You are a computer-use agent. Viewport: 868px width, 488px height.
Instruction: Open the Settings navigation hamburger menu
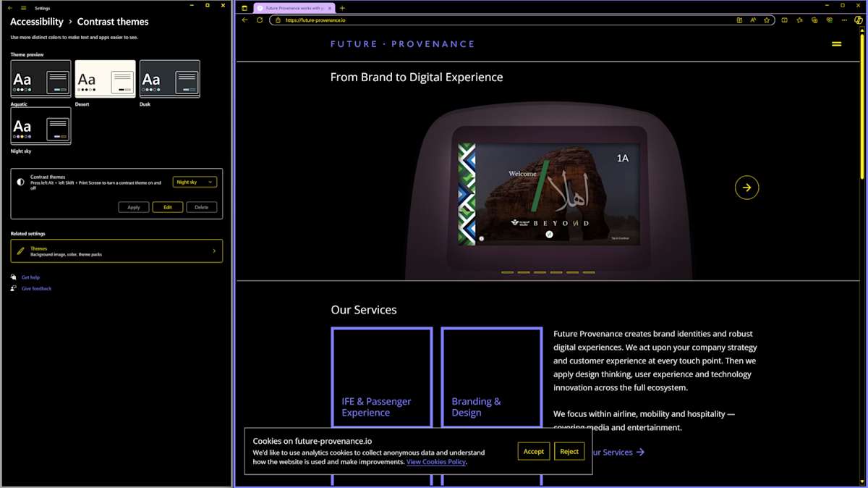point(23,8)
